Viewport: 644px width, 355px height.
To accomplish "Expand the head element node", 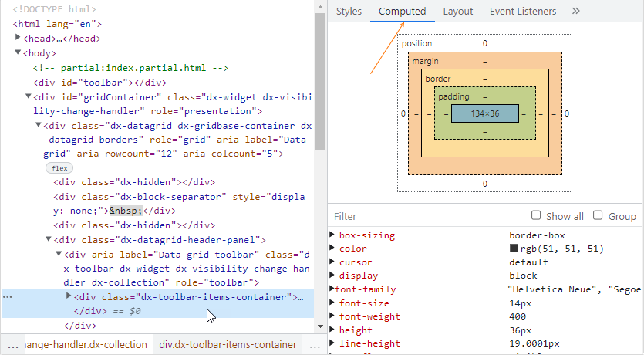I will pos(18,38).
